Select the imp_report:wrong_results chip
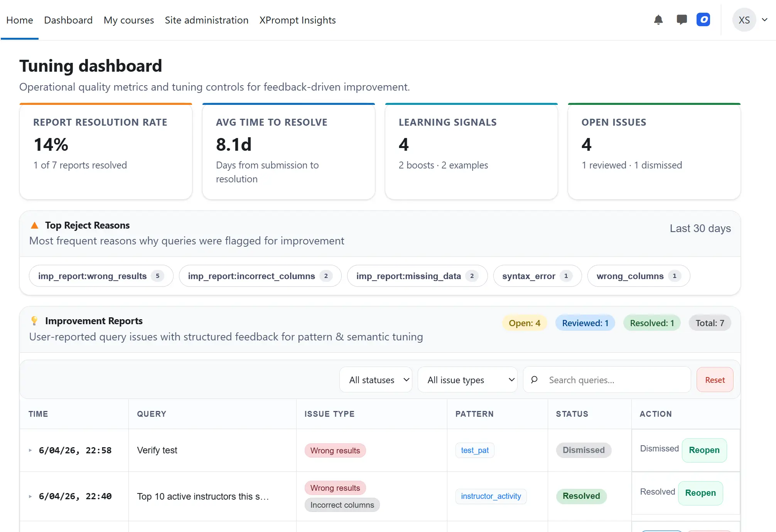 pos(101,276)
